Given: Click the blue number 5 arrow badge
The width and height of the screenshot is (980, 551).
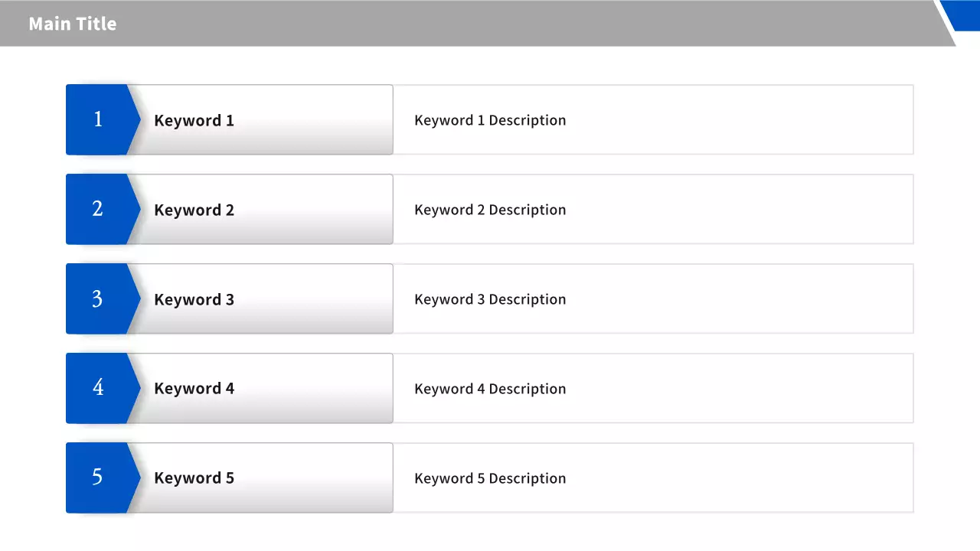Looking at the screenshot, I should click(x=100, y=478).
